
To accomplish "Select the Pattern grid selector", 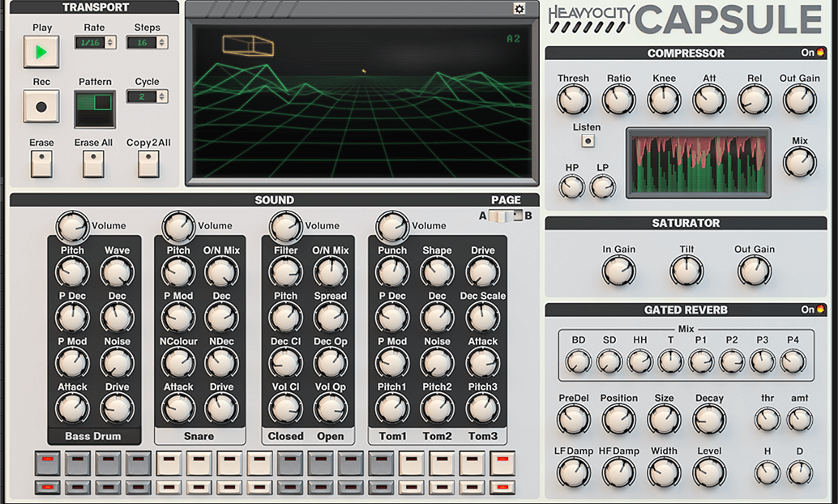I will click(x=95, y=109).
